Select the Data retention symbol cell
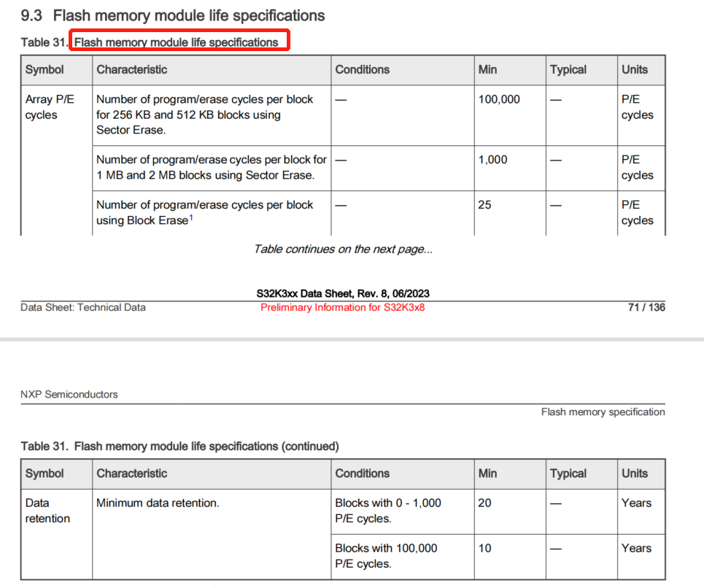The width and height of the screenshot is (704, 588). click(x=44, y=511)
